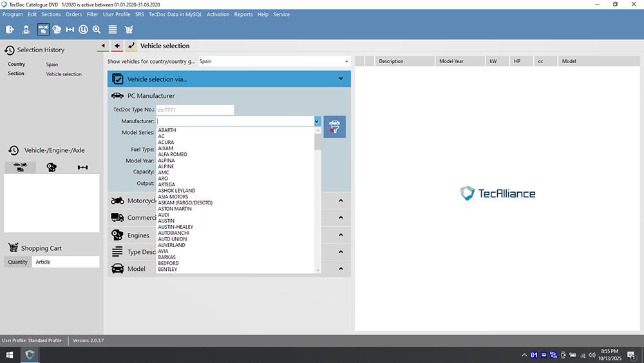
Task: Click the red-underlined back arrow
Action: pos(117,46)
